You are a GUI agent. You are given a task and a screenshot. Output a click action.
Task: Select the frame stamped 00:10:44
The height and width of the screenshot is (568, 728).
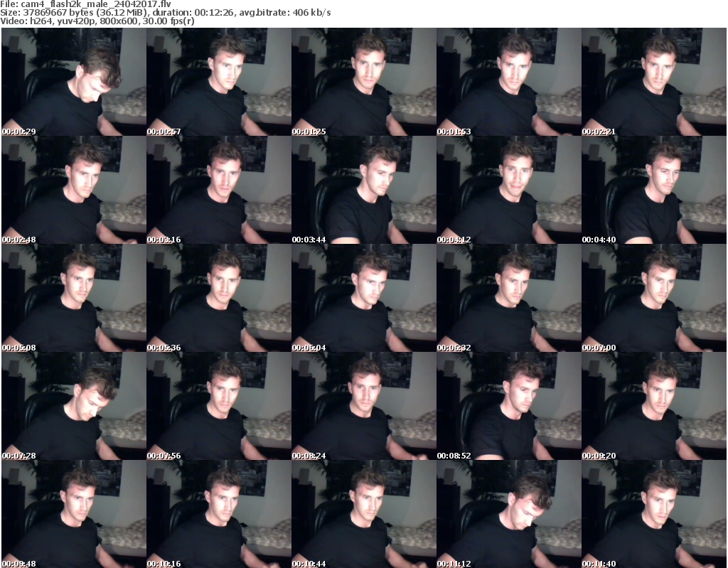pyautogui.click(x=363, y=514)
